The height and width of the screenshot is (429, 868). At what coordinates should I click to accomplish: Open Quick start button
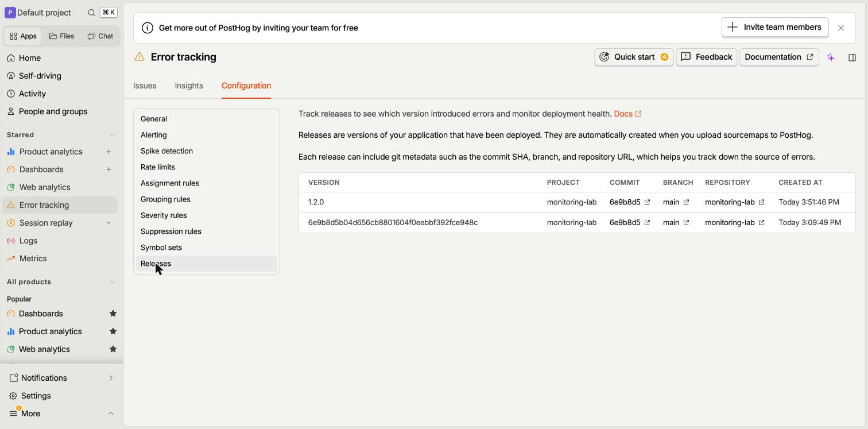click(633, 57)
